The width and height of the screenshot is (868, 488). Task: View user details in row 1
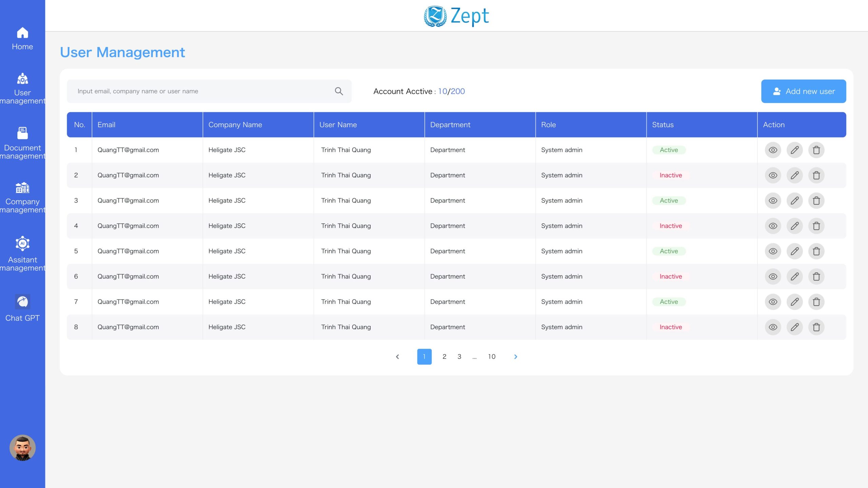[773, 150]
